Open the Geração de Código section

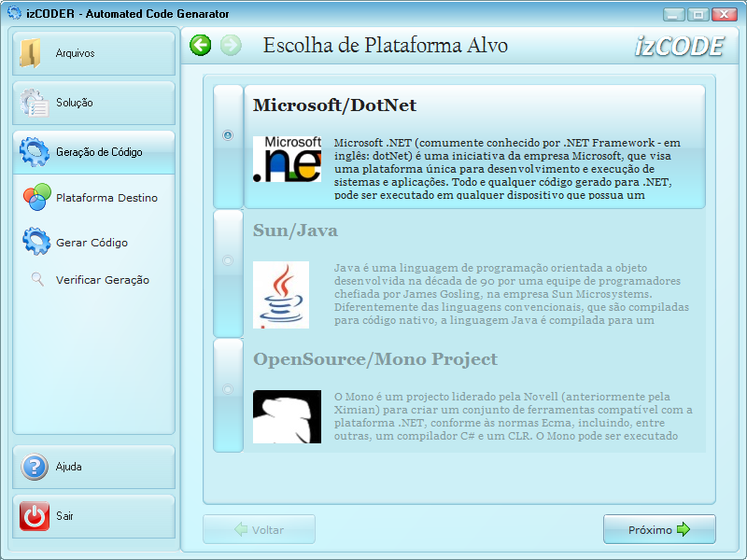94,152
